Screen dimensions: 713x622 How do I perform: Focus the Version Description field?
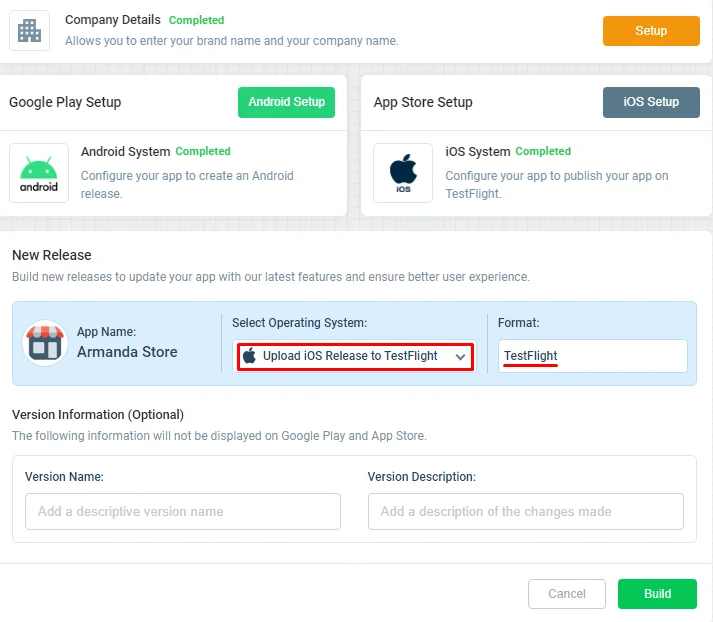pos(526,512)
